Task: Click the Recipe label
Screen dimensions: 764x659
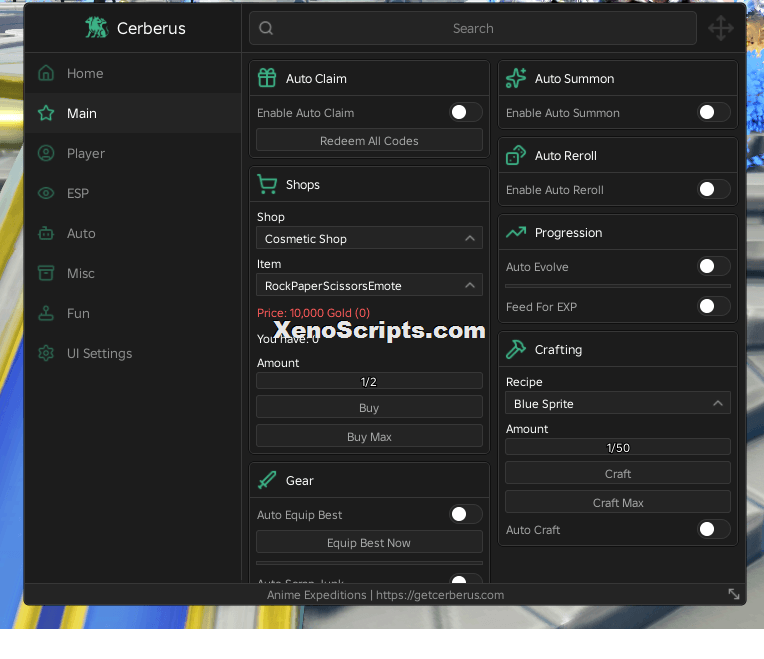Action: (x=524, y=382)
